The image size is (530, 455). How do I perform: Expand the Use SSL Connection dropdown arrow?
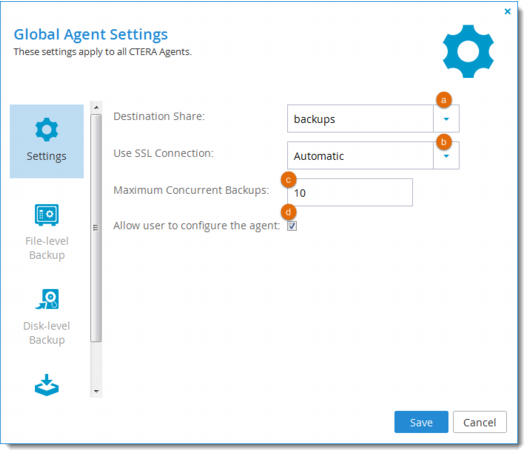click(x=446, y=156)
